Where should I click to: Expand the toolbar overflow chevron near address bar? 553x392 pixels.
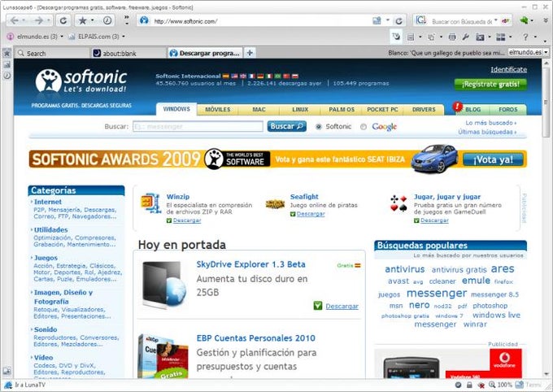click(x=127, y=20)
